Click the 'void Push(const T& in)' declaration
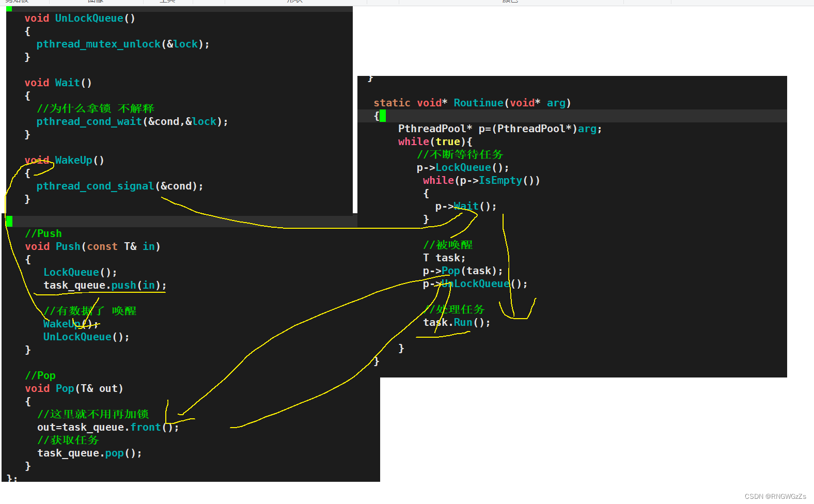814x504 pixels. (93, 246)
